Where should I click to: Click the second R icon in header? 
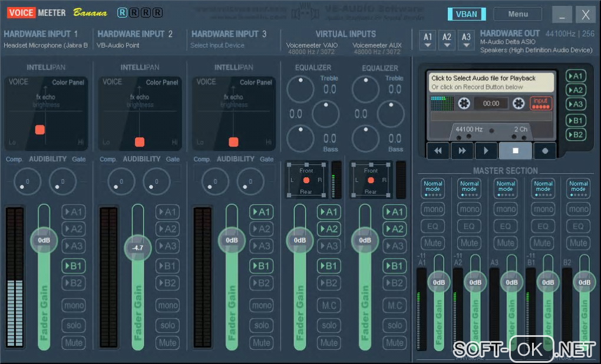(x=134, y=12)
